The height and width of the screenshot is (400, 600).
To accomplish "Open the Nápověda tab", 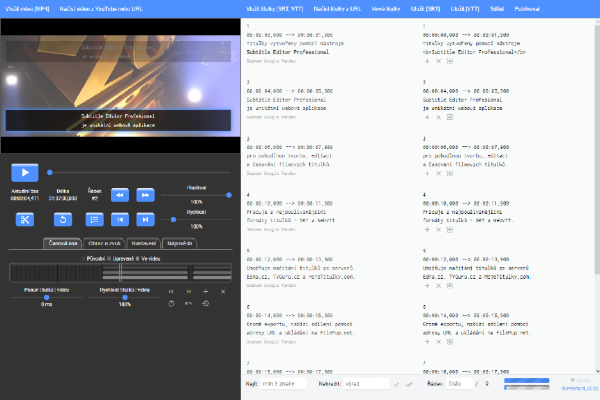I will 181,242.
